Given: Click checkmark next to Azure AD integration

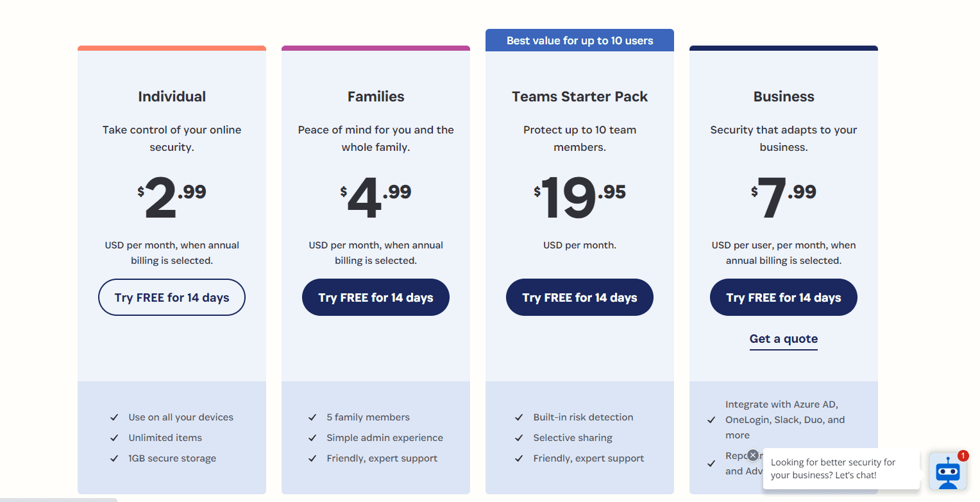Looking at the screenshot, I should click(x=711, y=420).
